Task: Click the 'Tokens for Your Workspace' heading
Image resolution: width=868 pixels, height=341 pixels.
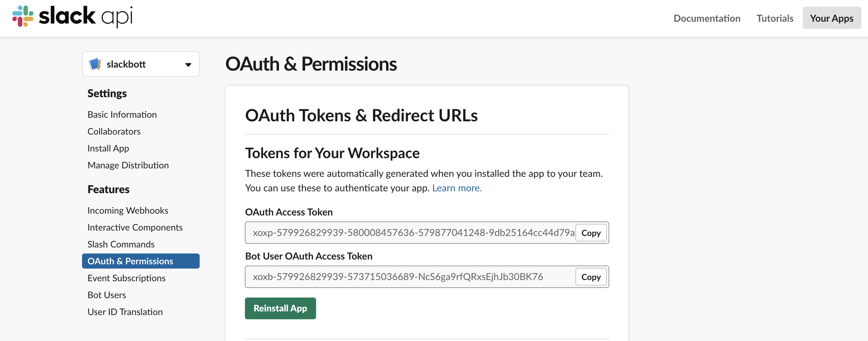Action: coord(332,153)
